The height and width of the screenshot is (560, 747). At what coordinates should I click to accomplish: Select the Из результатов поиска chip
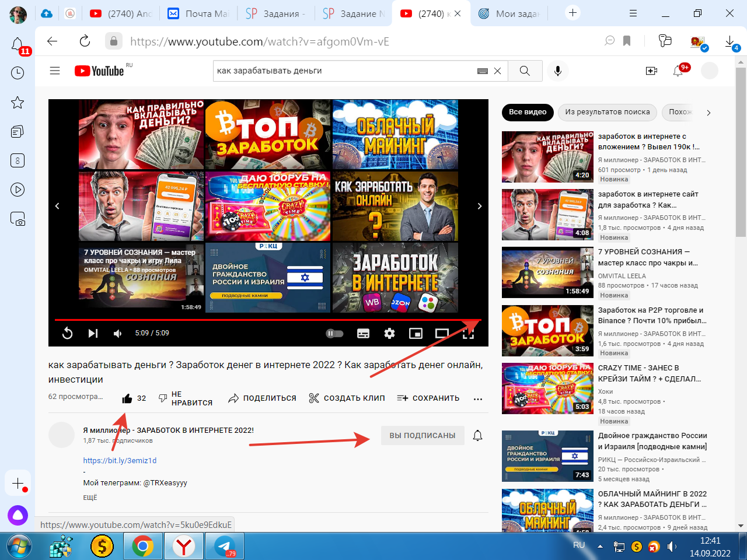pos(608,112)
